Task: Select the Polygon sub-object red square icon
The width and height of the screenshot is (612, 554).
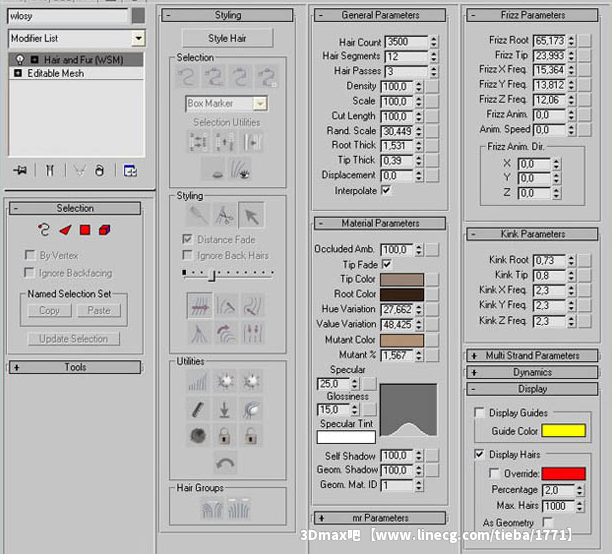Action: [85, 230]
